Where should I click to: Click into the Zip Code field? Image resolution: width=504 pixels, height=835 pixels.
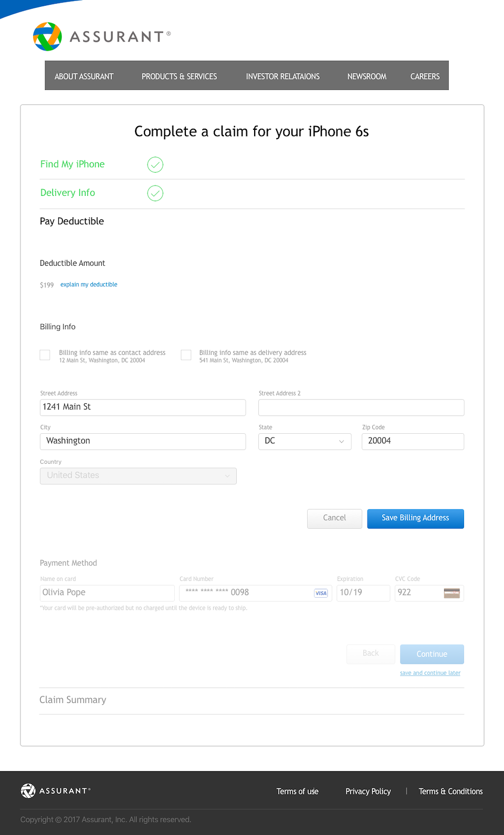[413, 442]
